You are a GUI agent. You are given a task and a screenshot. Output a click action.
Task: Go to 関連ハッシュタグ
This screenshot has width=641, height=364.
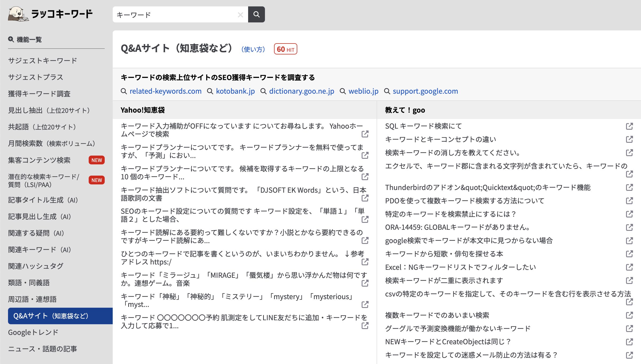click(x=36, y=266)
